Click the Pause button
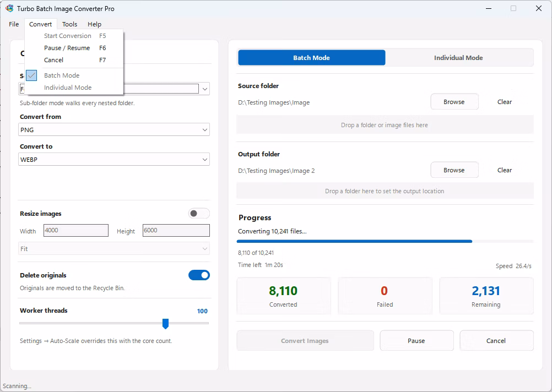Image resolution: width=552 pixels, height=392 pixels. [x=416, y=341]
